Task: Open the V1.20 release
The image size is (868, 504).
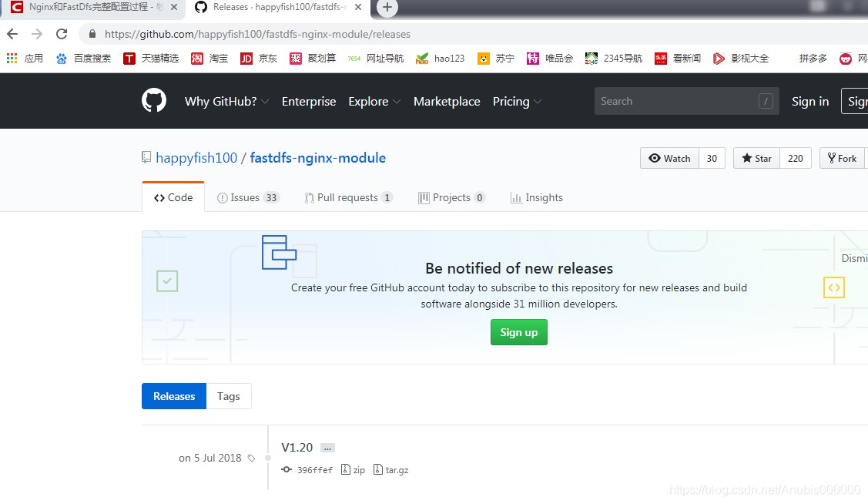Action: point(297,448)
